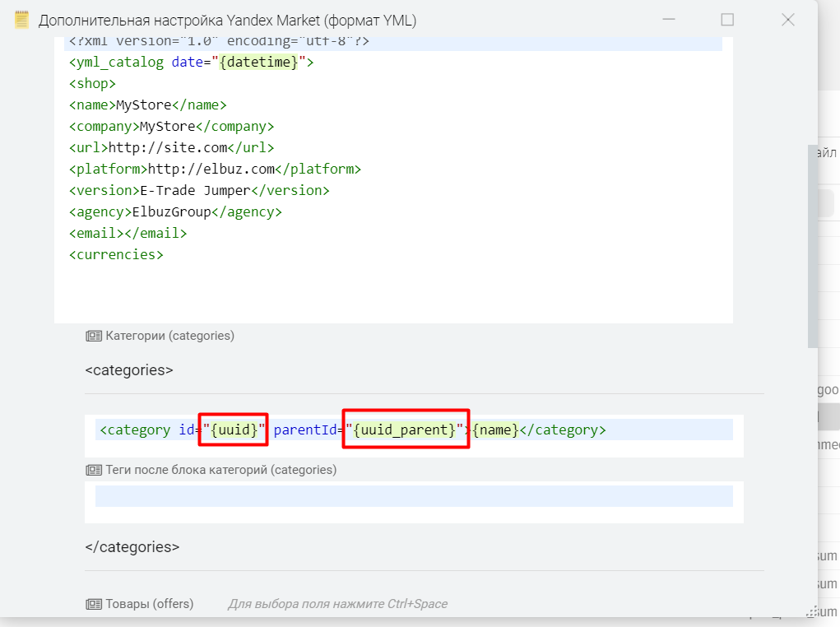Viewport: 840px width, 627px height.
Task: Click the opening <categories> text
Action: coord(129,370)
